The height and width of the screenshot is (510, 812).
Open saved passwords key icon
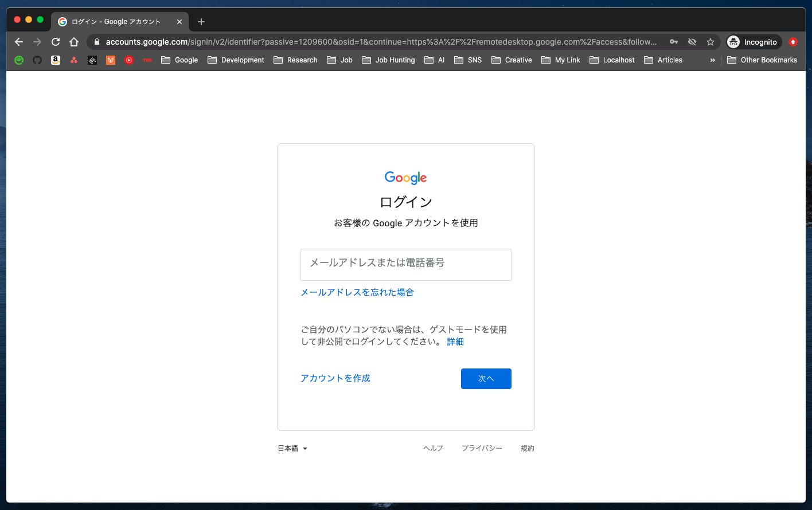point(674,42)
